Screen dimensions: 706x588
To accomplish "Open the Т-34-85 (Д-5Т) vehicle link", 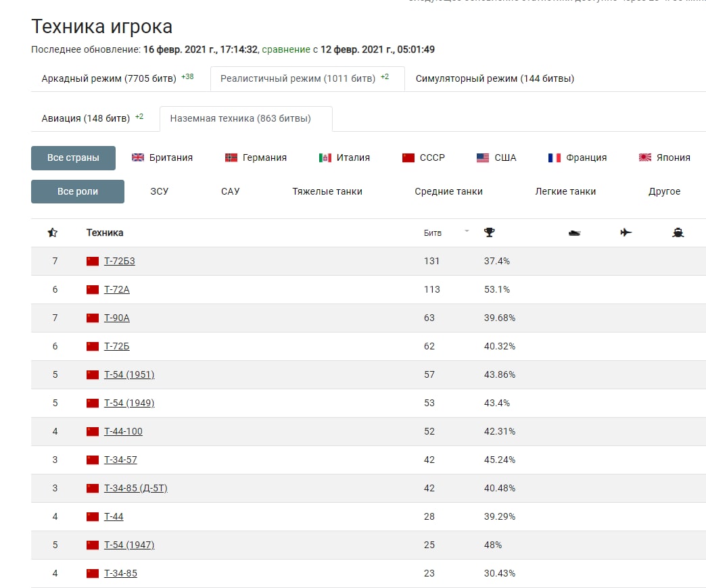I will pyautogui.click(x=136, y=488).
